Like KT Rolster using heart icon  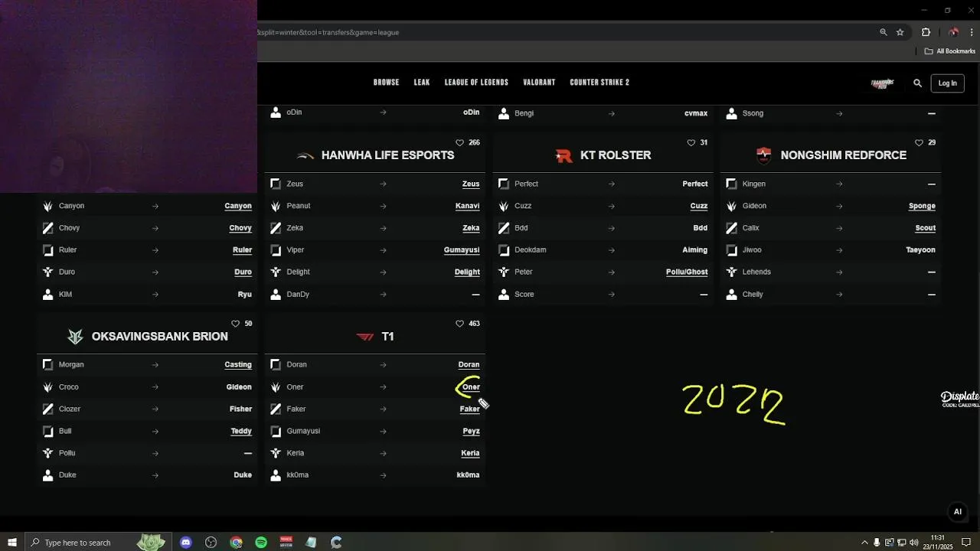tap(691, 142)
